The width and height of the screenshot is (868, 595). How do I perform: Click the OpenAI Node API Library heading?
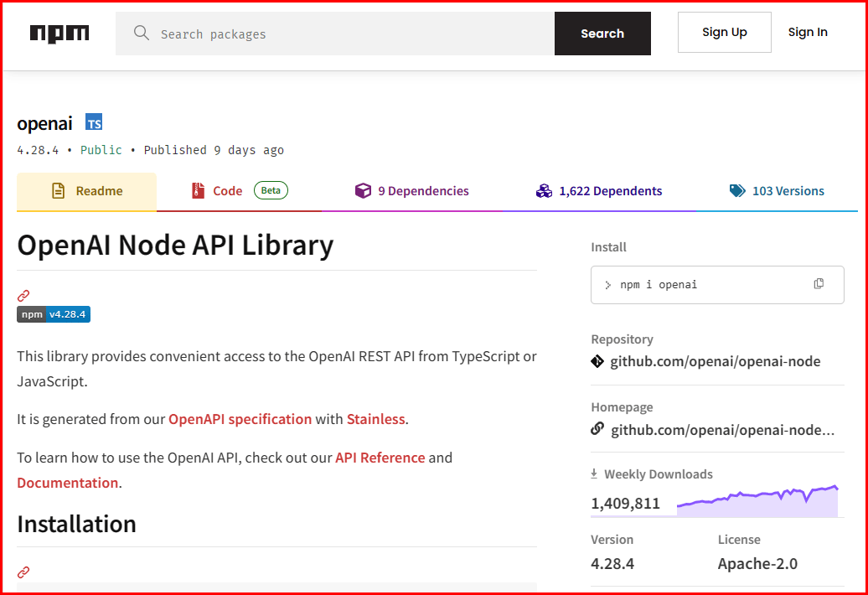click(175, 245)
